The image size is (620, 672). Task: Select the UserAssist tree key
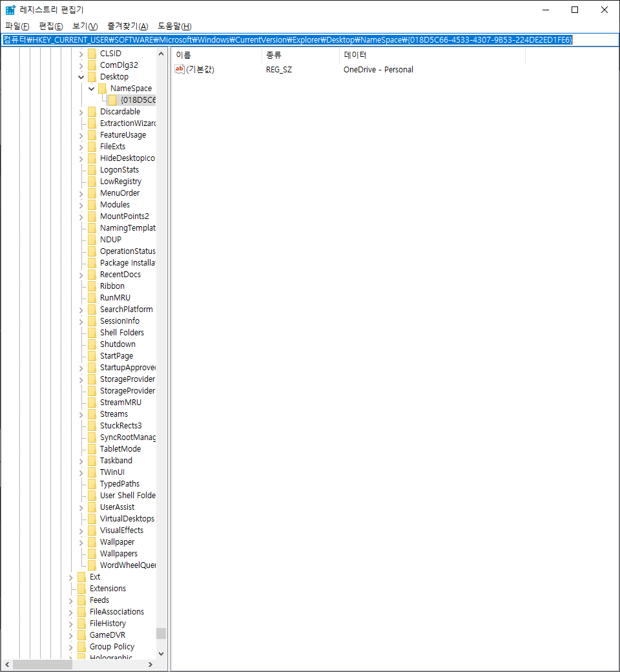(x=118, y=507)
